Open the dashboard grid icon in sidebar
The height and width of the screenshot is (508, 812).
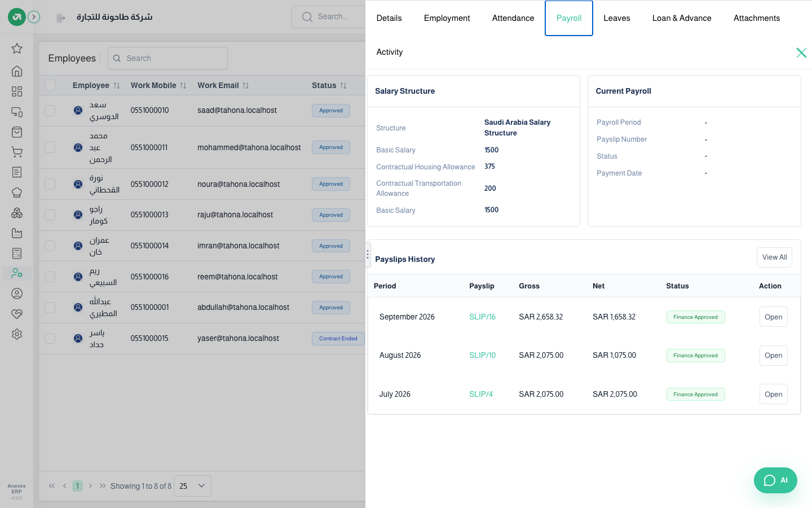tap(17, 91)
